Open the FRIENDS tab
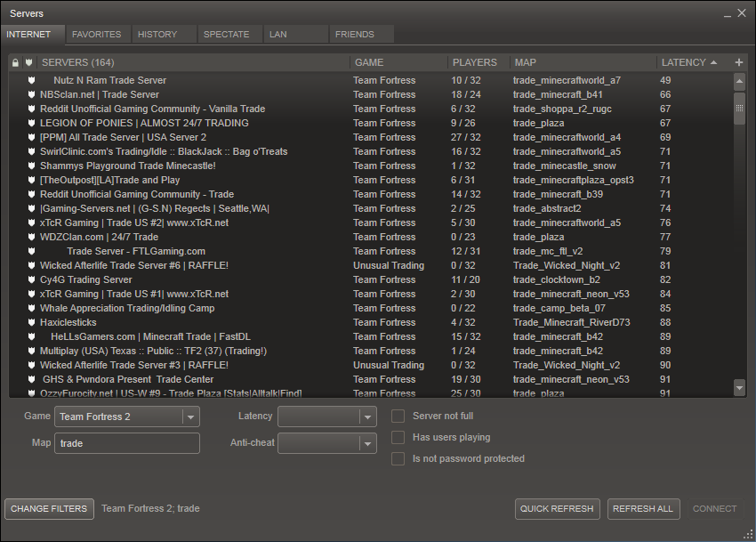This screenshot has width=756, height=542. (362, 35)
